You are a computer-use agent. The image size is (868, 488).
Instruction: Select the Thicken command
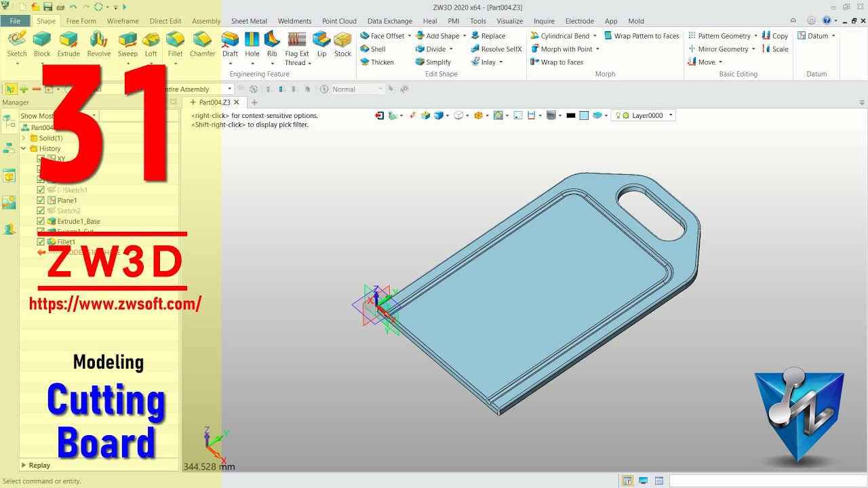377,62
